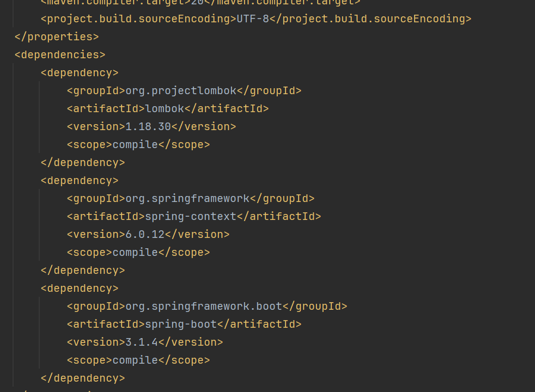535x392 pixels.
Task: Click the org.springframework groupId value
Action: pos(187,198)
